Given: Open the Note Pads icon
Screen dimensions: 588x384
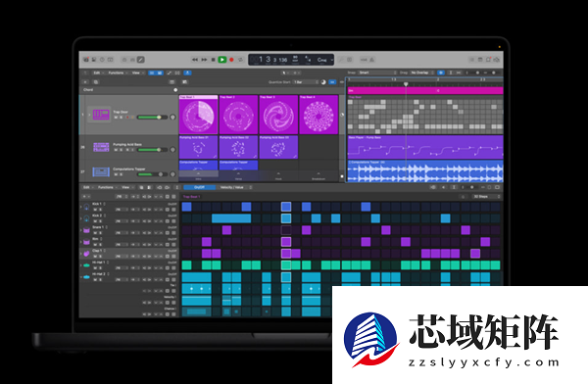Looking at the screenshot, I should pos(480,60).
